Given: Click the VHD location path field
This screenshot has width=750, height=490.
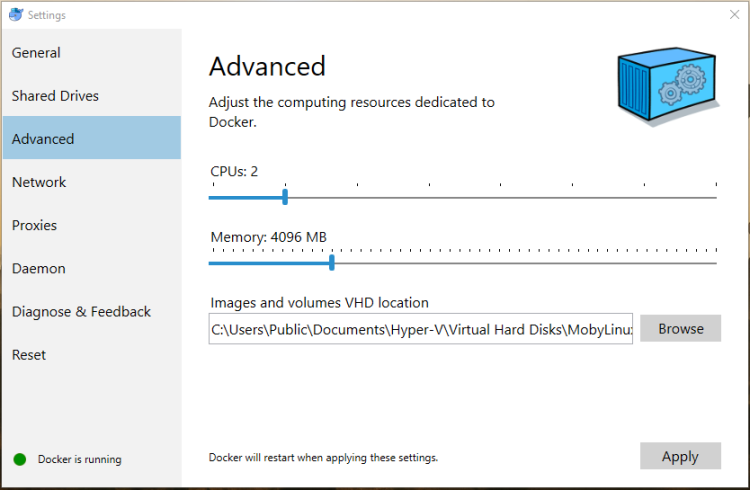Looking at the screenshot, I should click(420, 329).
